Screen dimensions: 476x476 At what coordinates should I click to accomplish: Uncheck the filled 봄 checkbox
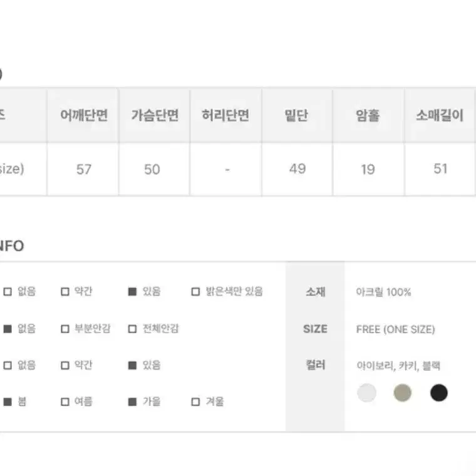point(8,402)
